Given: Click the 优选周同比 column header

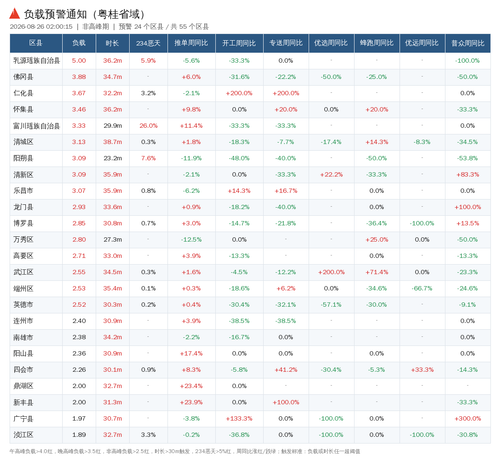Looking at the screenshot, I should click(331, 43).
